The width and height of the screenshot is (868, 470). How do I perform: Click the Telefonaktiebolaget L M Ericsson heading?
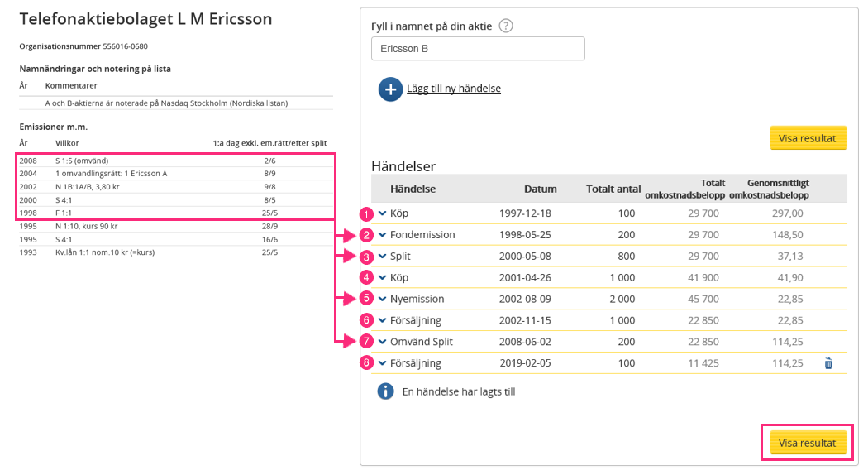pos(145,19)
